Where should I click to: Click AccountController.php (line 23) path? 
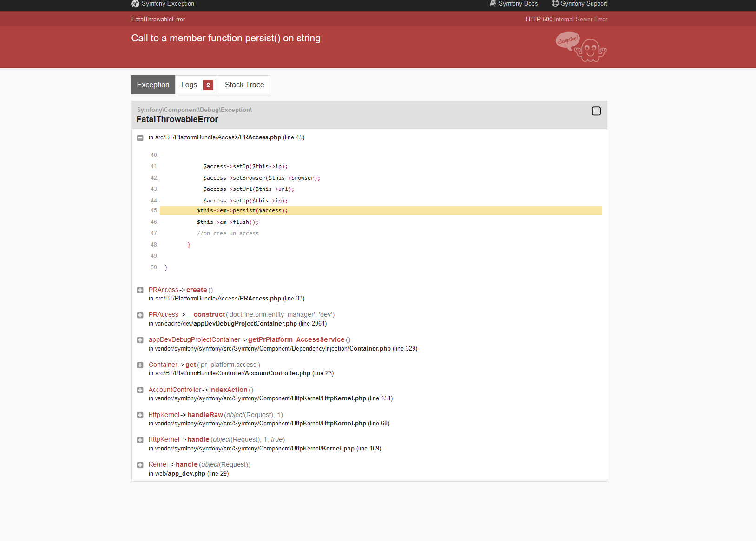(x=241, y=373)
